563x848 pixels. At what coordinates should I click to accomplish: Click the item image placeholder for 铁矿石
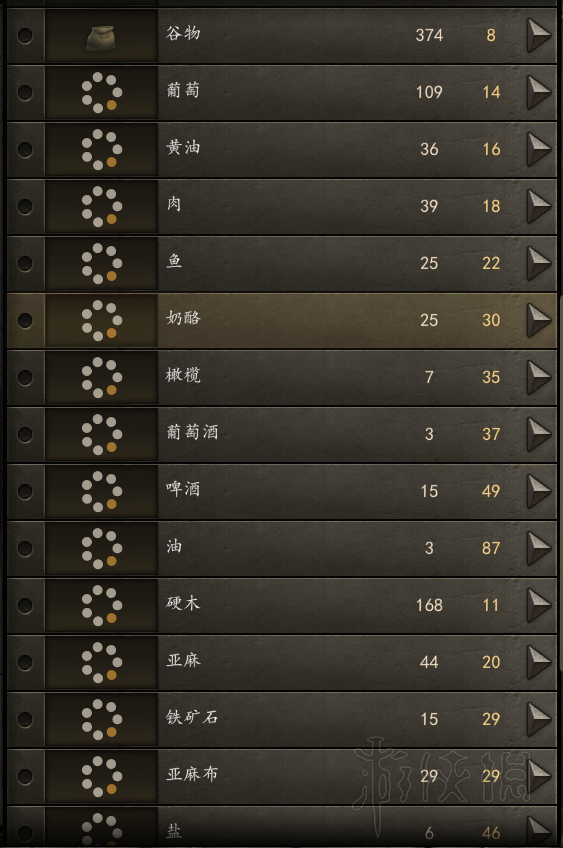point(101,719)
